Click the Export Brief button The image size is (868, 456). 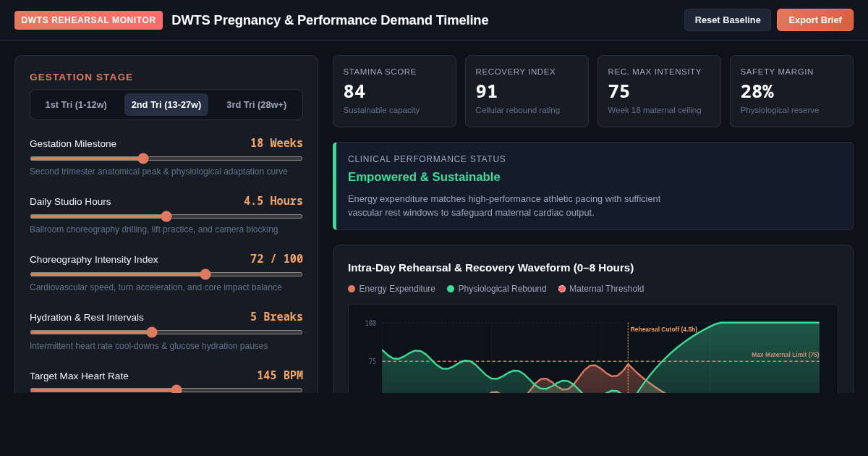[x=815, y=20]
